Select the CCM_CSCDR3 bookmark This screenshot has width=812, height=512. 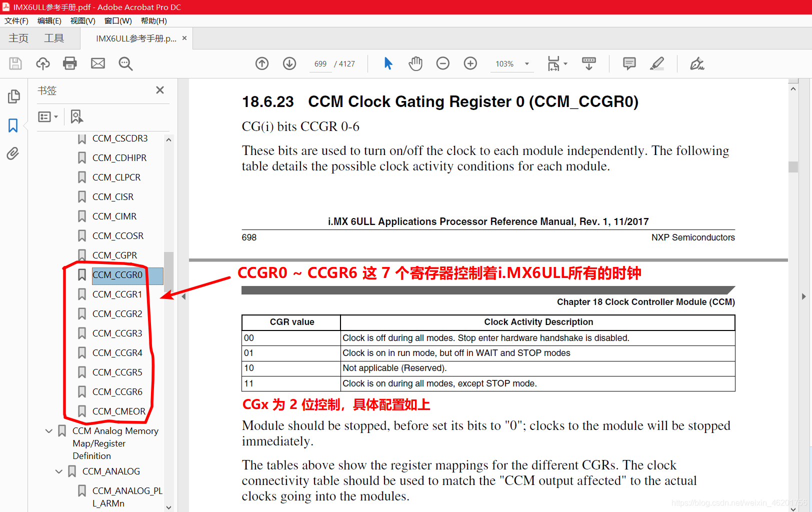tap(120, 138)
